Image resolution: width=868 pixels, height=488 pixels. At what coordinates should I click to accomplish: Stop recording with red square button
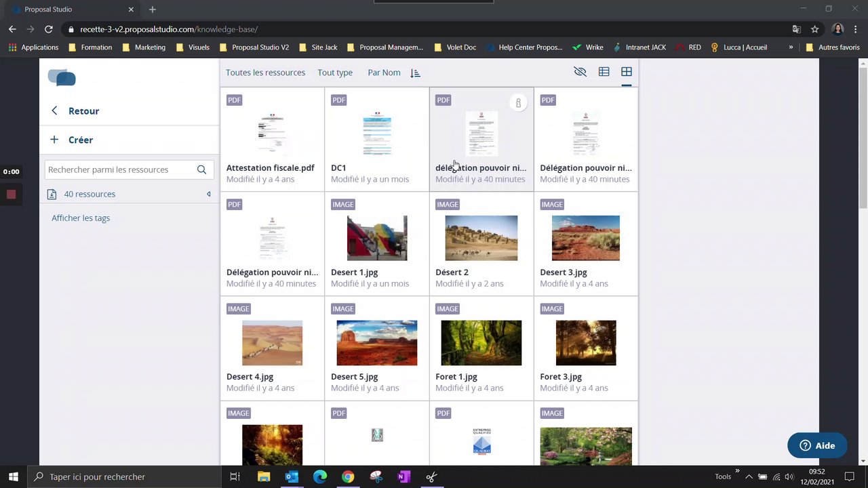(x=11, y=195)
